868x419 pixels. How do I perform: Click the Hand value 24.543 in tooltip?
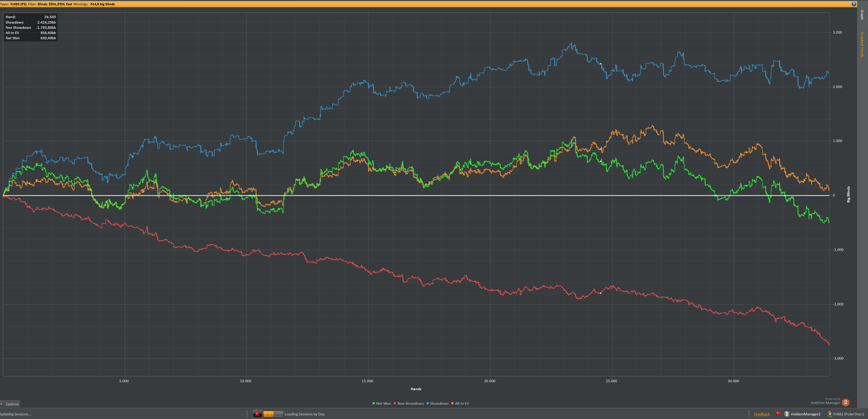click(x=50, y=17)
